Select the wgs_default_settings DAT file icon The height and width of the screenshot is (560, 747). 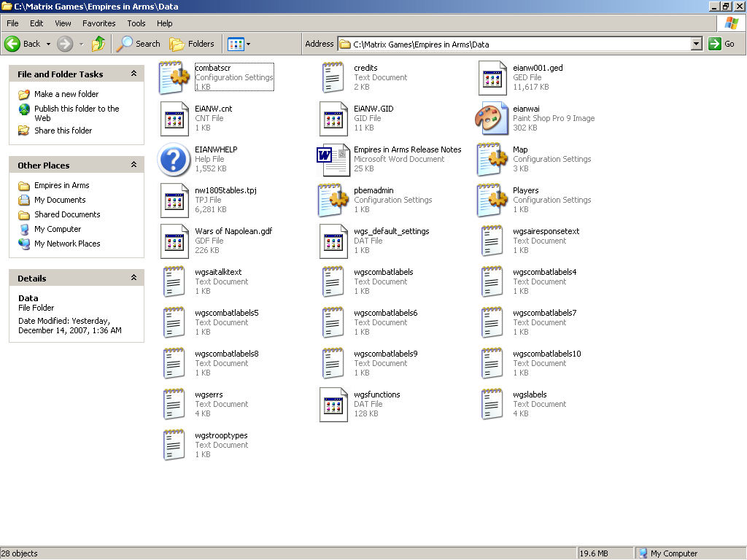(x=333, y=241)
